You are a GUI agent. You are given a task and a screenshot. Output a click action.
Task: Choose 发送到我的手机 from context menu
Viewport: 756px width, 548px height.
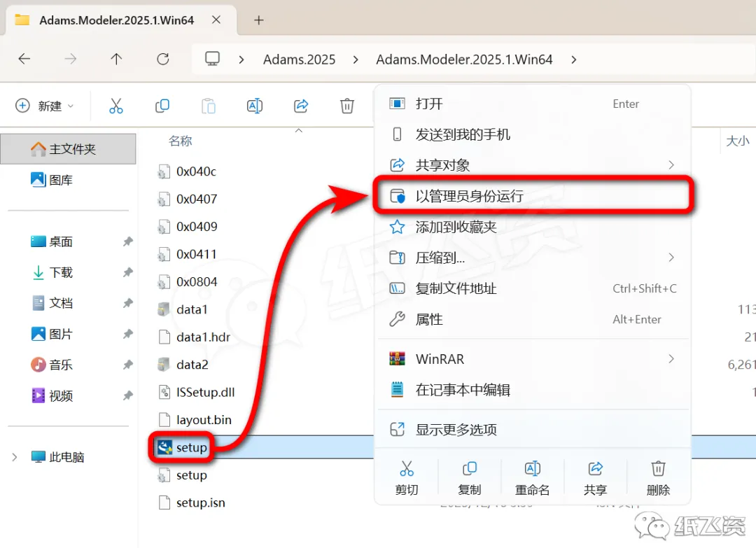point(533,134)
